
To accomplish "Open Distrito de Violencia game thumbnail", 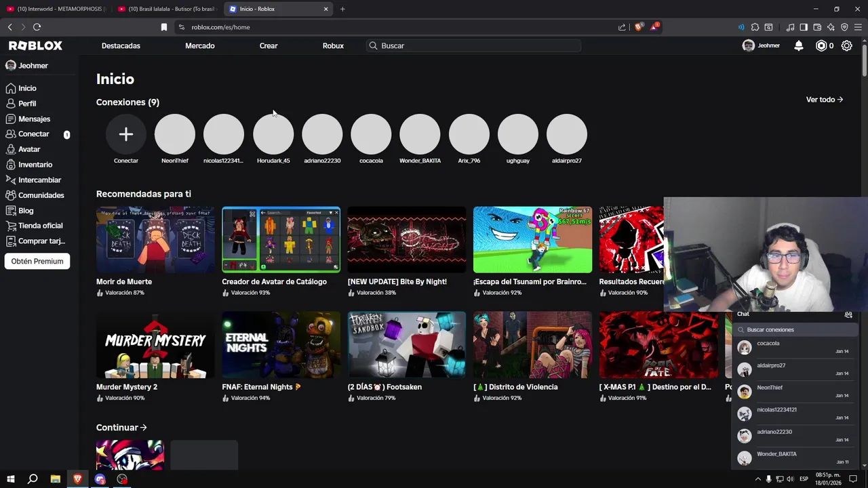I will click(532, 345).
